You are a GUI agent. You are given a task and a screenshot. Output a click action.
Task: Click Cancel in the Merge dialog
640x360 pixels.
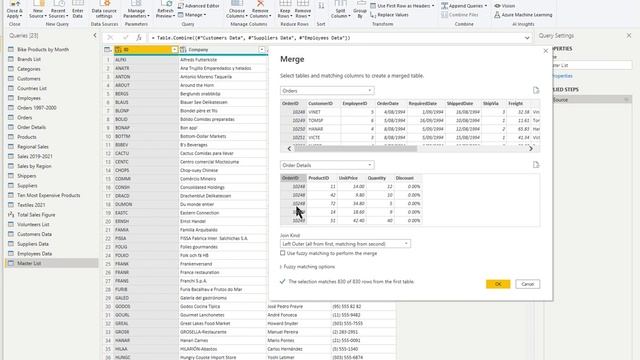tap(527, 284)
